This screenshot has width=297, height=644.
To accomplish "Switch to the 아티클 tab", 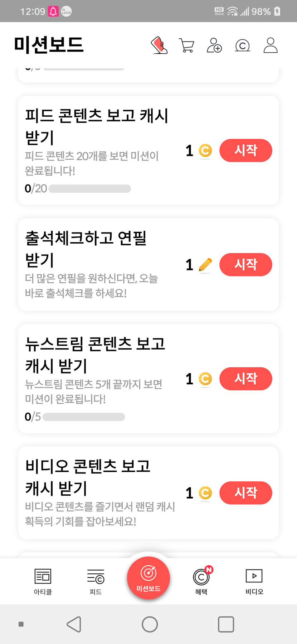I will [x=43, y=581].
